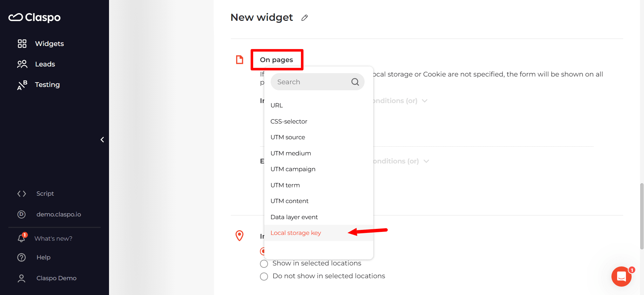Click the Help question mark icon
Screen dimensions: 644x295
[x=21, y=257]
